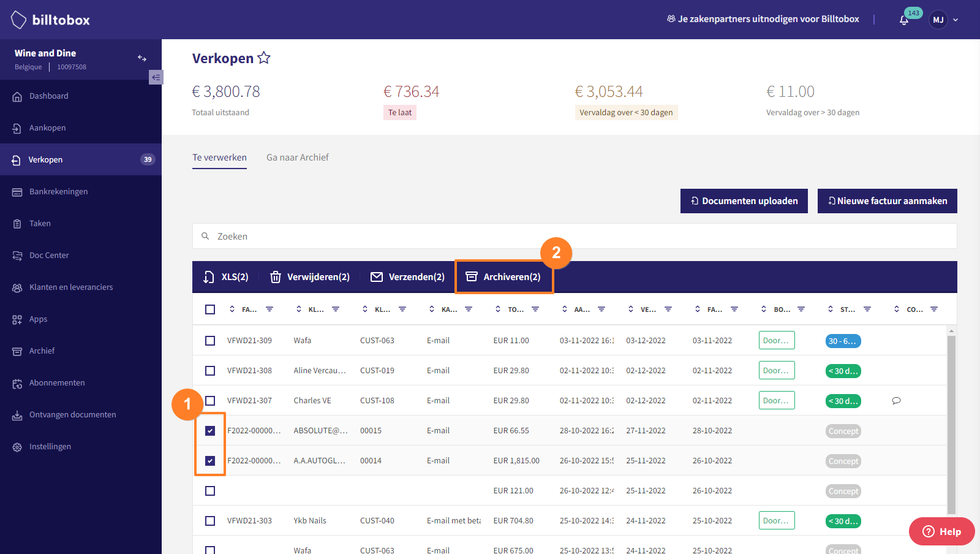The image size is (980, 554).
Task: Click the Verwijderen(2) trash icon
Action: [276, 277]
